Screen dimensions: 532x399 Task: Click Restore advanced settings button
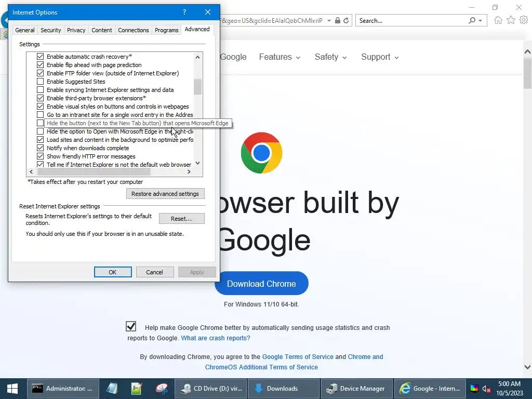pyautogui.click(x=165, y=194)
